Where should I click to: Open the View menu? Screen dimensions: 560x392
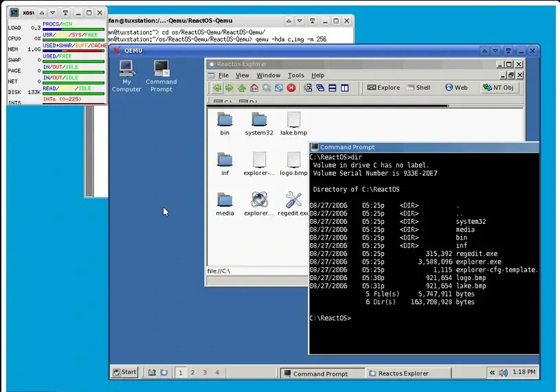242,76
